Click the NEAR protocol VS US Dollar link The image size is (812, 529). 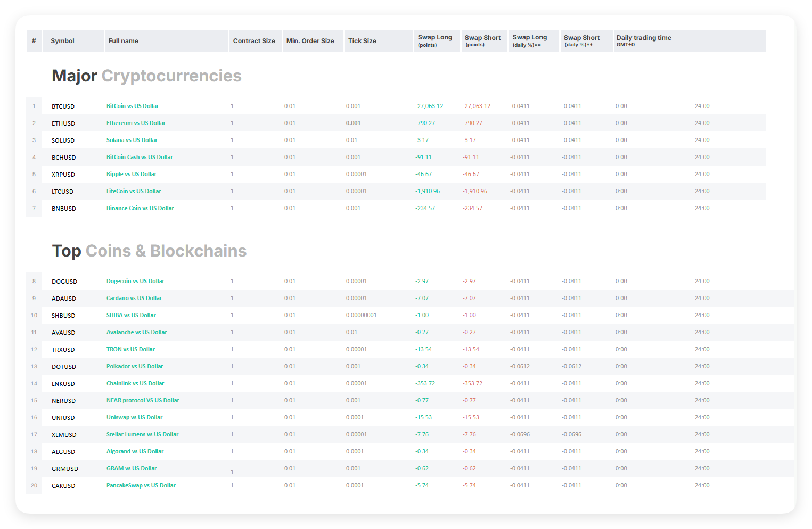click(143, 400)
